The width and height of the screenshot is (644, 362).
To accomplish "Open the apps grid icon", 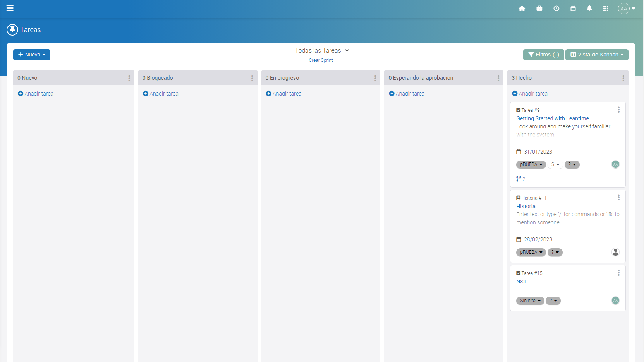I will pyautogui.click(x=606, y=8).
